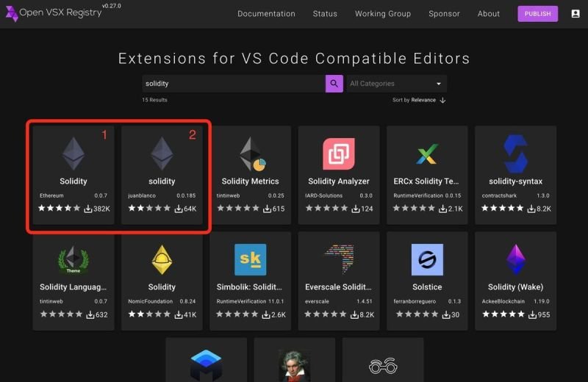This screenshot has height=382, width=588.
Task: Open the Solidity Analyzer extension title
Action: click(339, 181)
